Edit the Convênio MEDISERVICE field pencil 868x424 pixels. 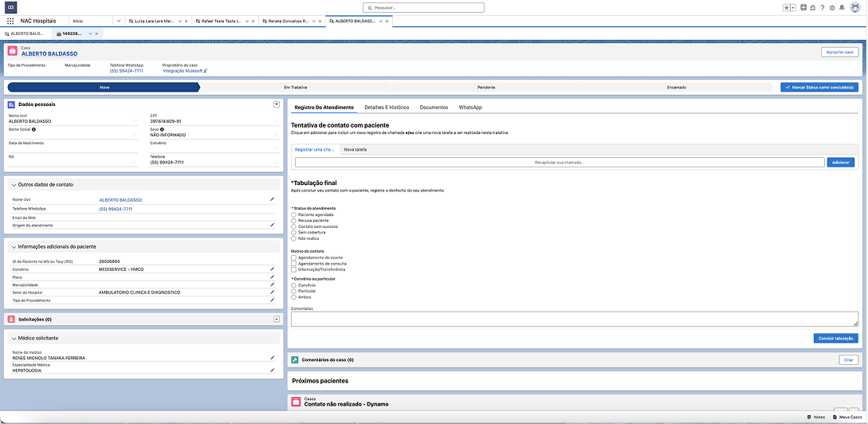[272, 269]
